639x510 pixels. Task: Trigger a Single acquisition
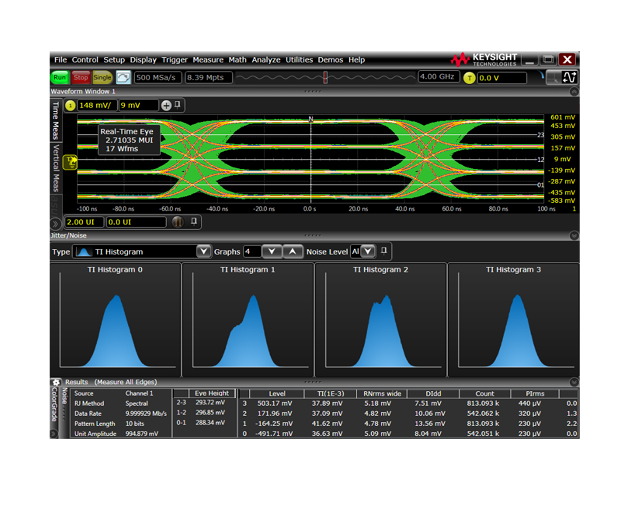pyautogui.click(x=102, y=77)
